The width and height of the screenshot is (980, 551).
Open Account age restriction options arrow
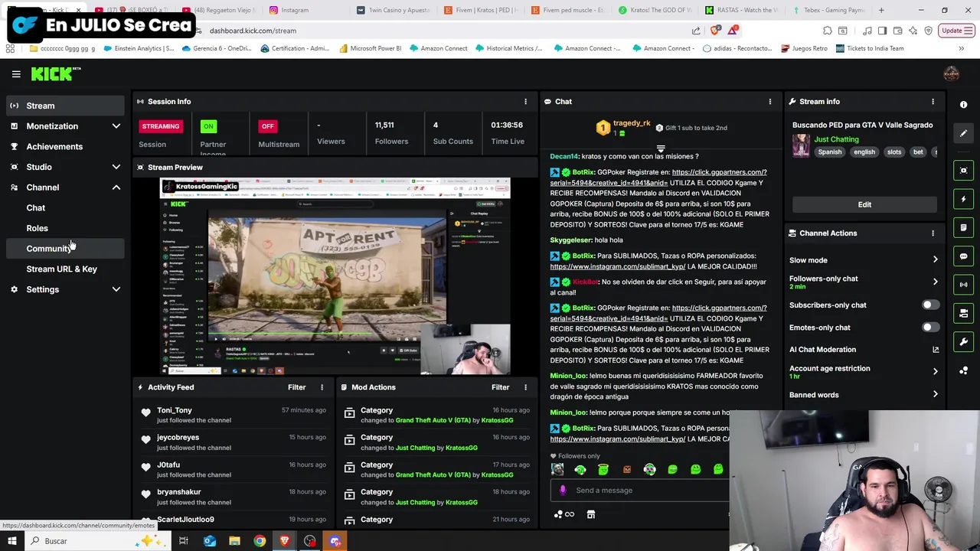(935, 372)
